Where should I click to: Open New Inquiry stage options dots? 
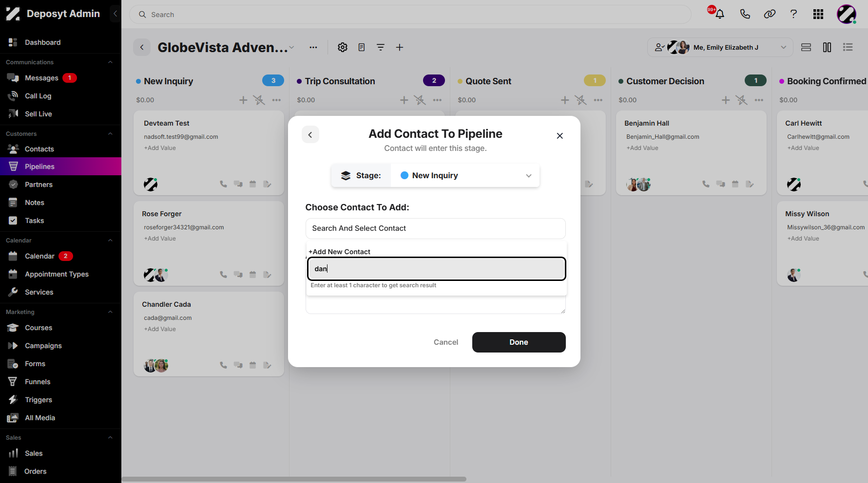point(276,100)
